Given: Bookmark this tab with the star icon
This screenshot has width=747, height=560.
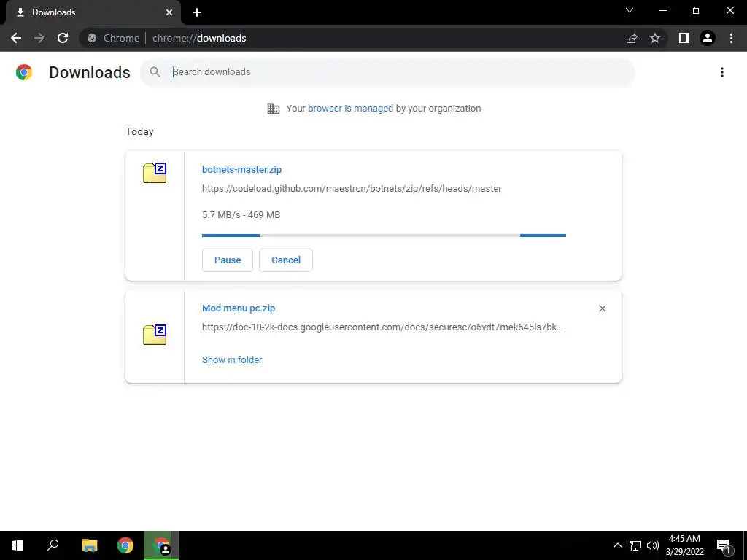Looking at the screenshot, I should click(655, 38).
